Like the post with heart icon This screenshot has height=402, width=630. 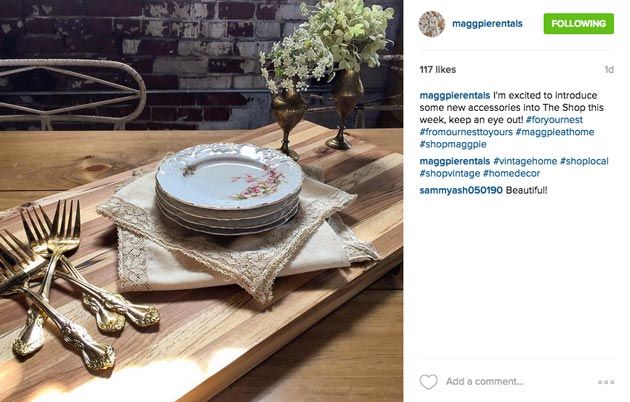pos(428,382)
